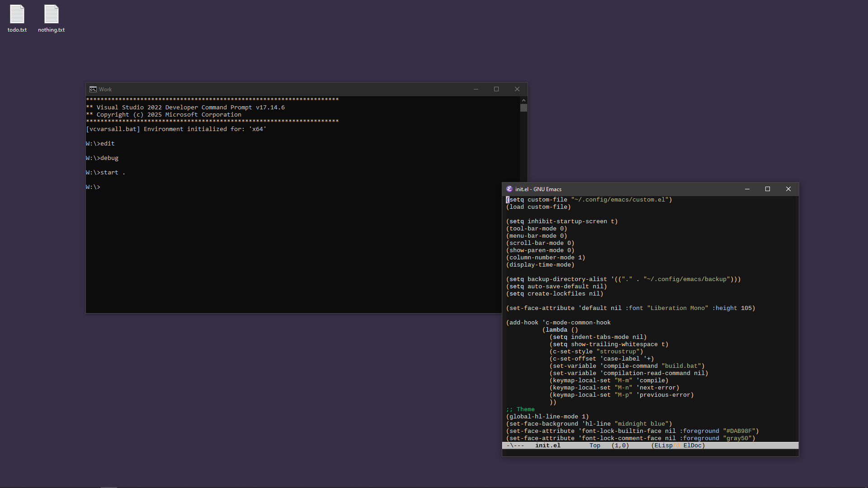Click 'Top' position indicator in Emacs mode line

click(595, 446)
